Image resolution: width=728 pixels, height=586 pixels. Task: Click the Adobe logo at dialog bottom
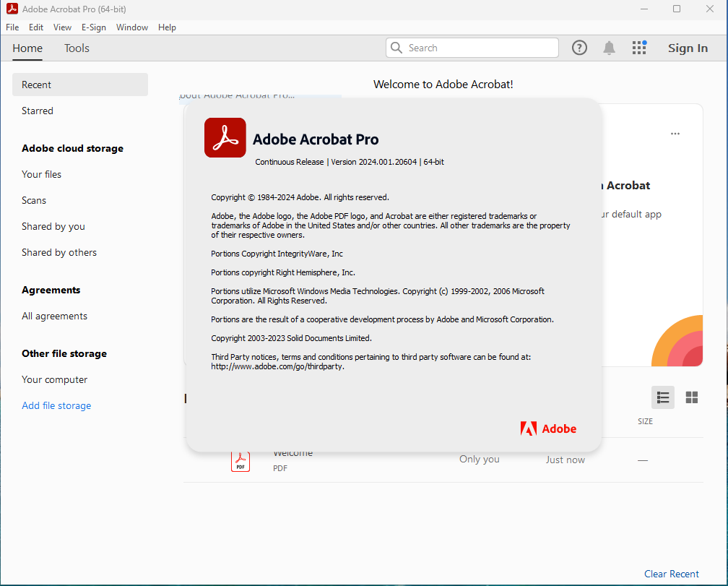pyautogui.click(x=548, y=428)
